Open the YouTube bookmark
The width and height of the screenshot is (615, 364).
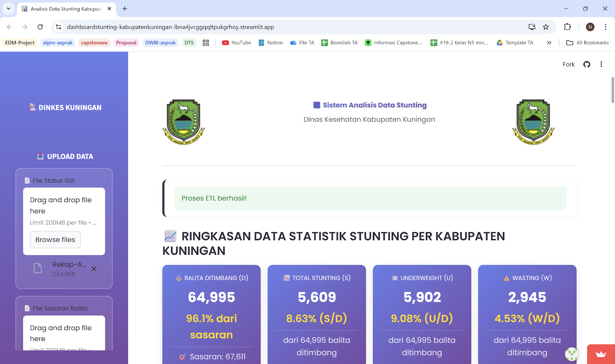coord(236,43)
